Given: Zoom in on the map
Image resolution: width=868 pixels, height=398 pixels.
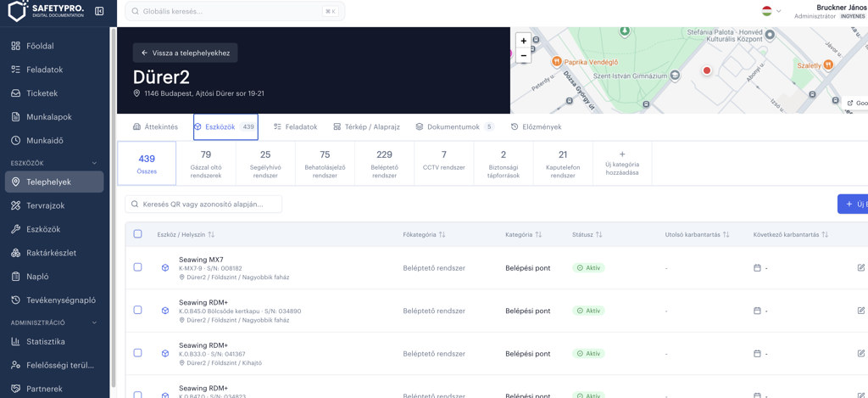Looking at the screenshot, I should coord(523,41).
